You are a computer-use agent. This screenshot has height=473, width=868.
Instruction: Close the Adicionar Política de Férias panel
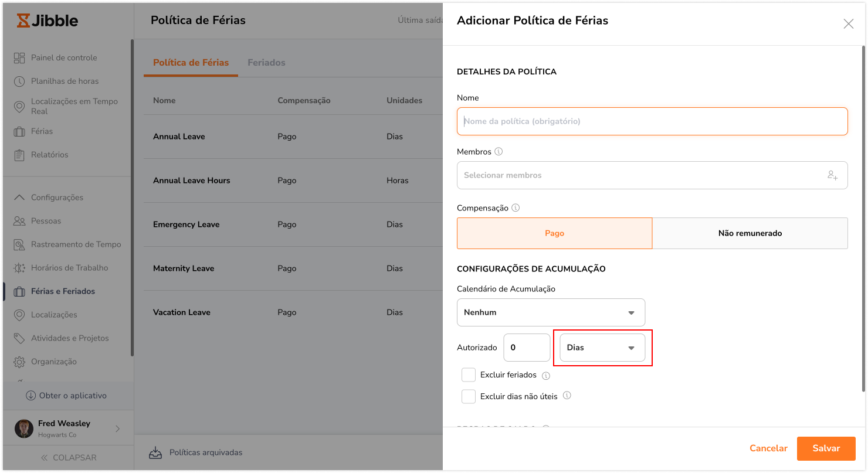click(848, 23)
